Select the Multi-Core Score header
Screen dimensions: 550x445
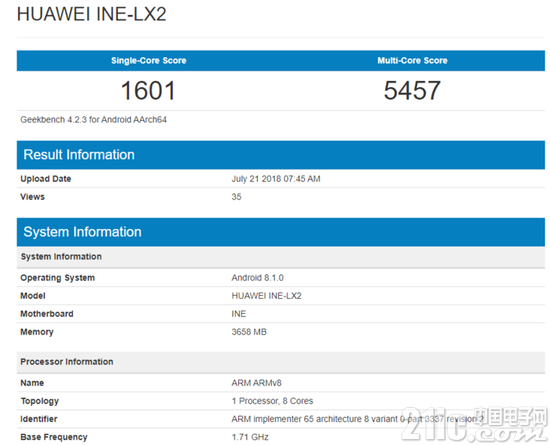tap(412, 60)
